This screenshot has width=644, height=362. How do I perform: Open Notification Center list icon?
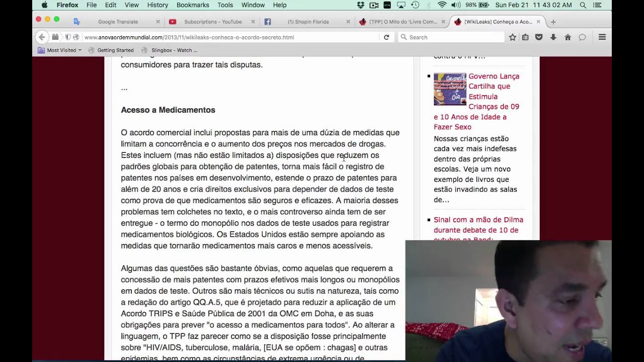pyautogui.click(x=597, y=5)
